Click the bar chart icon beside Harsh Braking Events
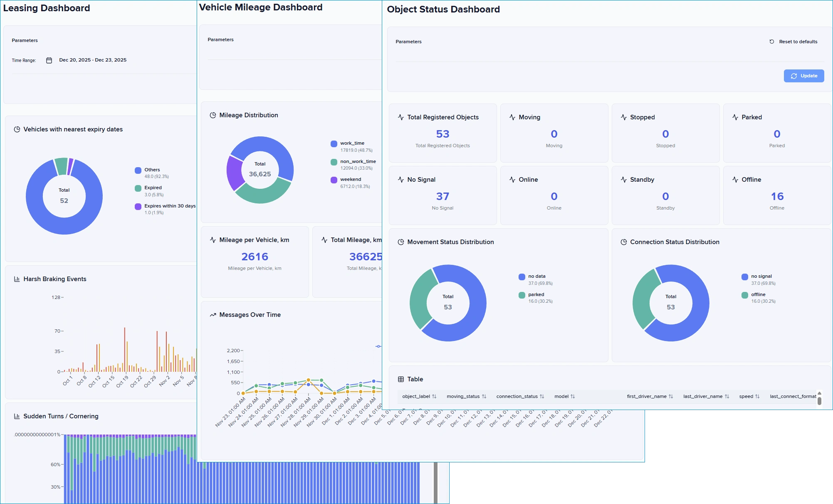Image resolution: width=833 pixels, height=504 pixels. click(x=17, y=279)
